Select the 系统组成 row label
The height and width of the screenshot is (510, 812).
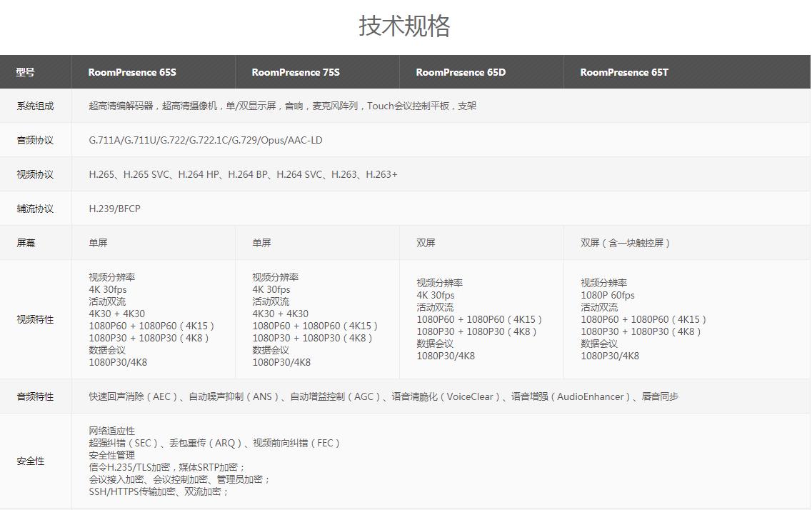point(35,106)
